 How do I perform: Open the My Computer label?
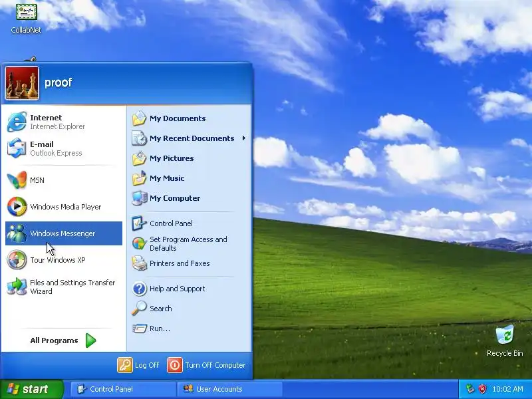[x=175, y=198]
